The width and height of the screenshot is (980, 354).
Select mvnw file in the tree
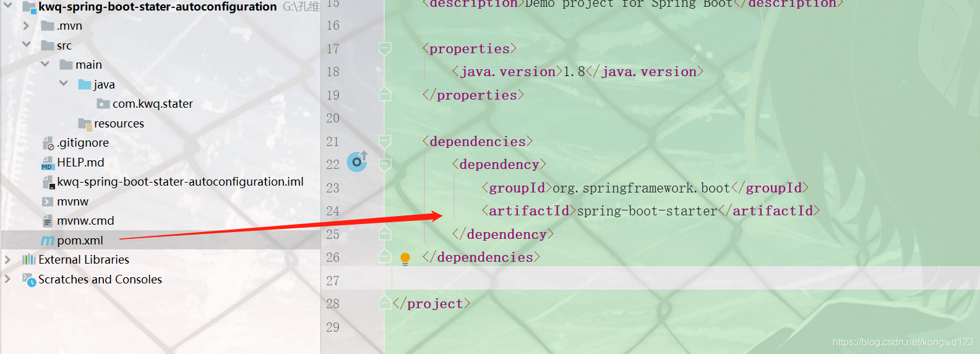(72, 201)
